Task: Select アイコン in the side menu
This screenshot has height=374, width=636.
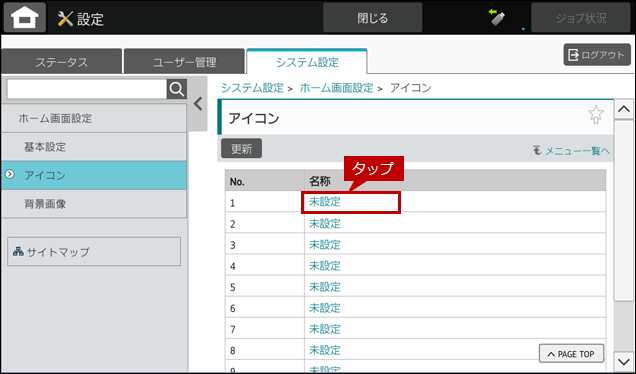Action: pyautogui.click(x=94, y=175)
